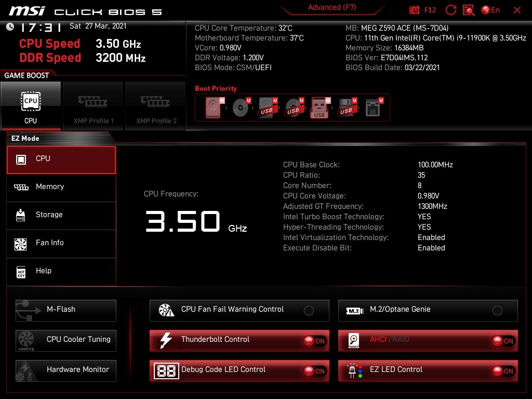Click the MSI Click BIOS 5 logo
This screenshot has height=399, width=532.
click(x=85, y=11)
